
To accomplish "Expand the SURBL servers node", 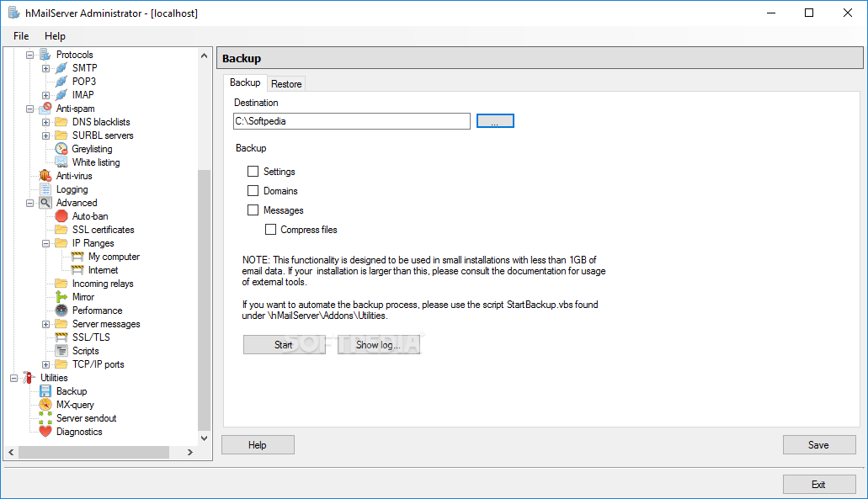I will click(x=46, y=135).
